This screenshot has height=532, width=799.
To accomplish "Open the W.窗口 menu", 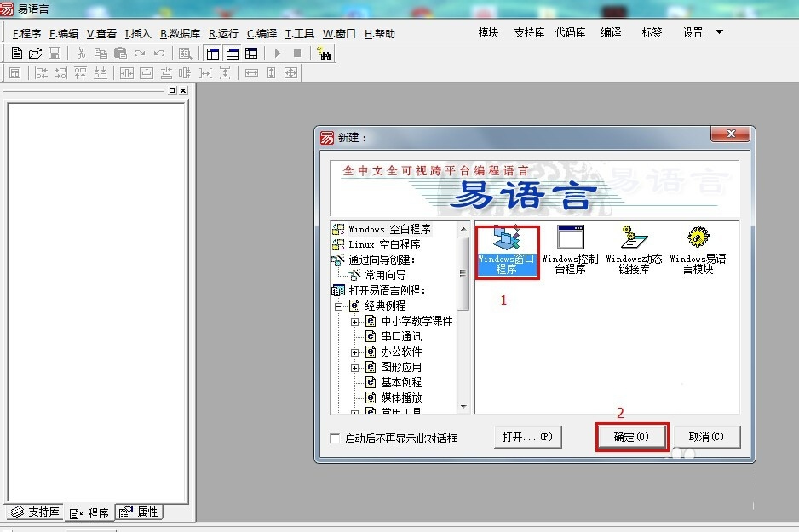I will coord(339,33).
